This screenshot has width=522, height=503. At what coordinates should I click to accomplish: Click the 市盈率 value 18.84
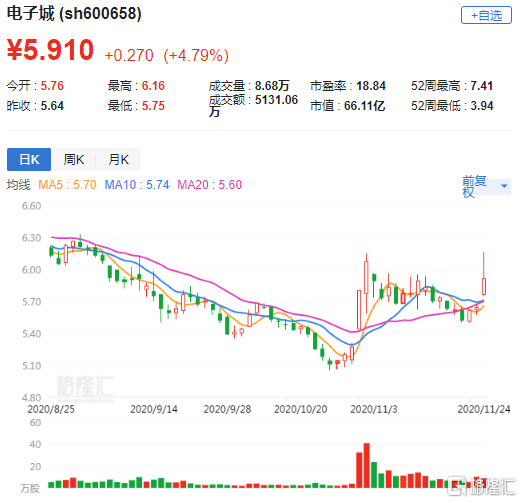[371, 86]
